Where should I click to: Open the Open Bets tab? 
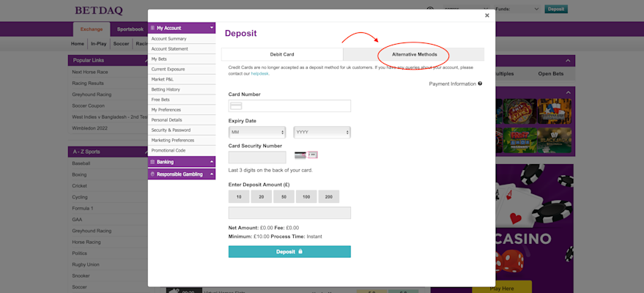coord(551,74)
